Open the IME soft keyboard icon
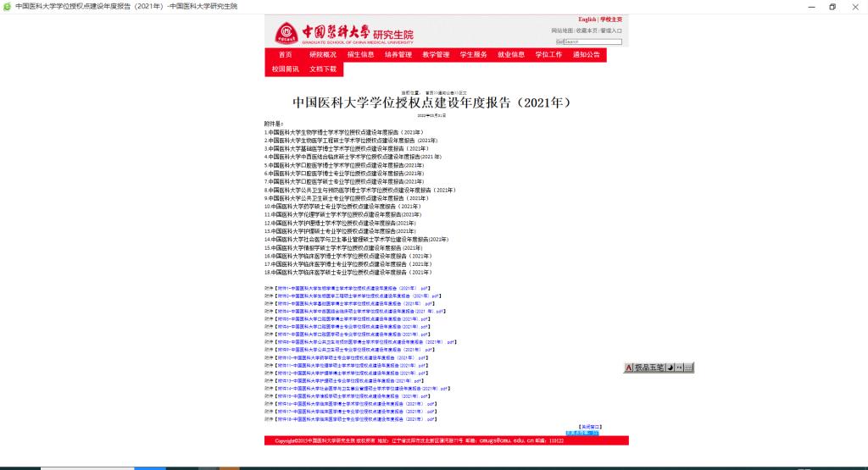The image size is (868, 470). (x=689, y=368)
